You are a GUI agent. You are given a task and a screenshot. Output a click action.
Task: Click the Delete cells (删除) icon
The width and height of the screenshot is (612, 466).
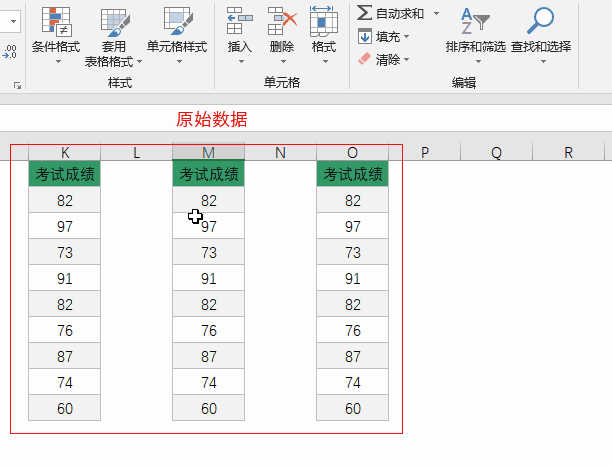tap(282, 21)
